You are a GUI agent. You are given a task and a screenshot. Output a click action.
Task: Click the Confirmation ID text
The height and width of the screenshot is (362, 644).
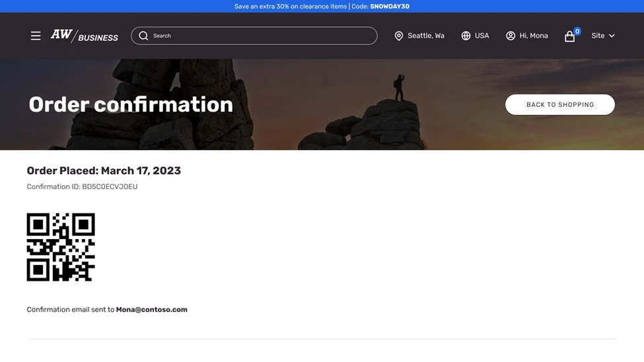pyautogui.click(x=82, y=187)
